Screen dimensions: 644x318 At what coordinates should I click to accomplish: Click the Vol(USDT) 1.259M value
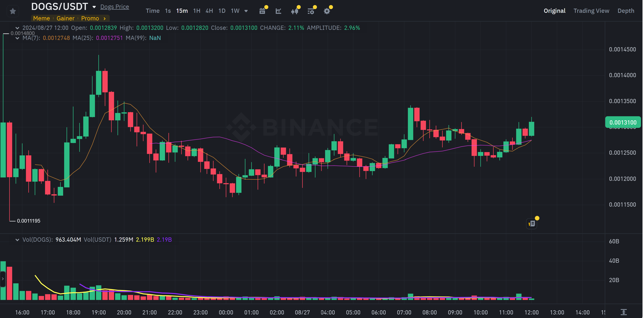[x=124, y=240]
